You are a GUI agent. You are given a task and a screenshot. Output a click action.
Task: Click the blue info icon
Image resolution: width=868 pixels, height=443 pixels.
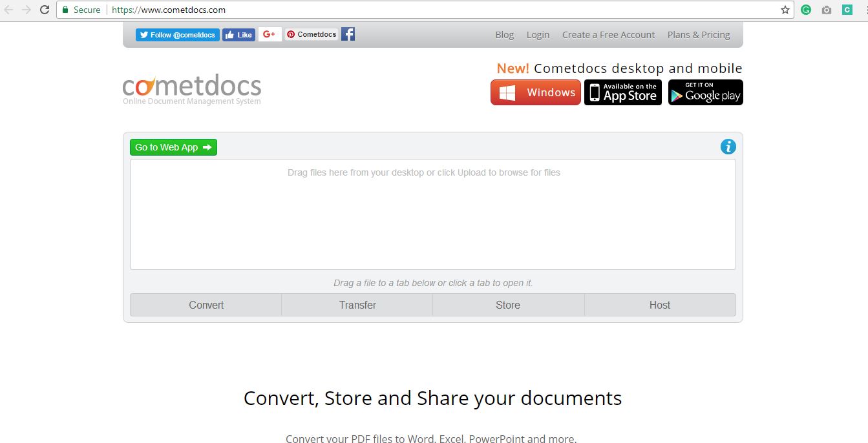(728, 147)
